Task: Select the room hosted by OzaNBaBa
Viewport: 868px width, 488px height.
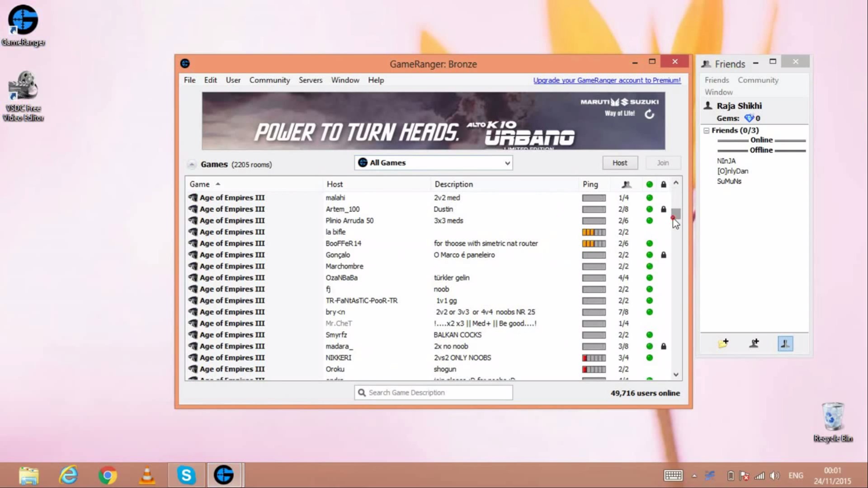Action: point(341,278)
